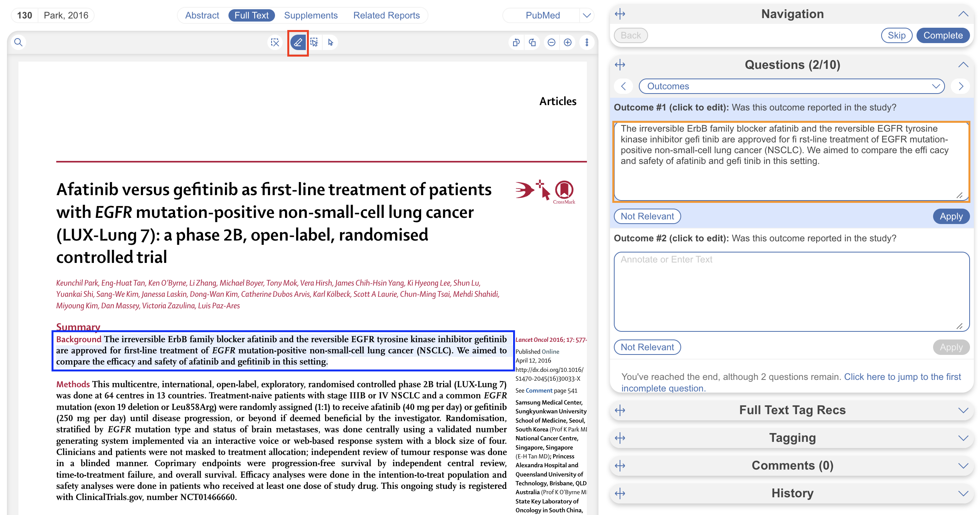Open the PubMed dropdown arrow
The height and width of the screenshot is (515, 980).
coord(587,15)
